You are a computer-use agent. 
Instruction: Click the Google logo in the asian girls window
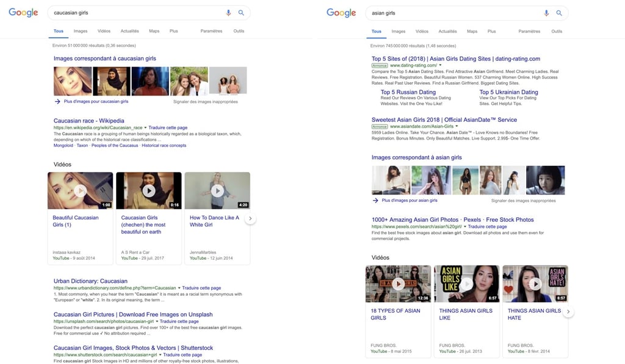[x=341, y=13]
